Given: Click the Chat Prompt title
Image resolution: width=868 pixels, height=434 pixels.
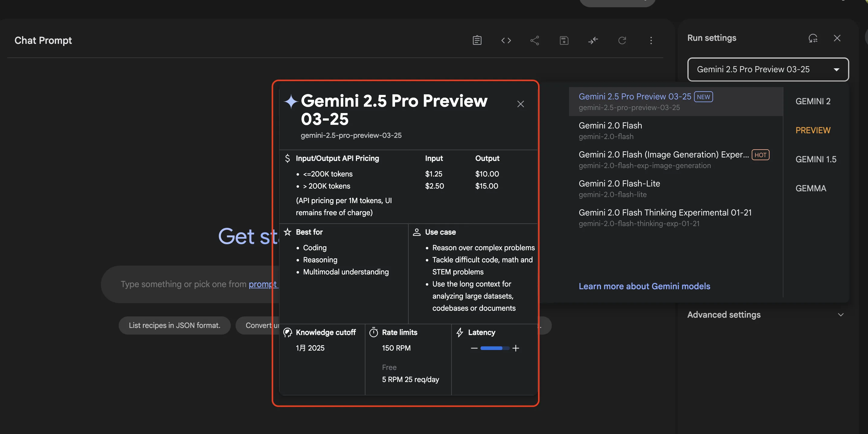Looking at the screenshot, I should click(43, 40).
